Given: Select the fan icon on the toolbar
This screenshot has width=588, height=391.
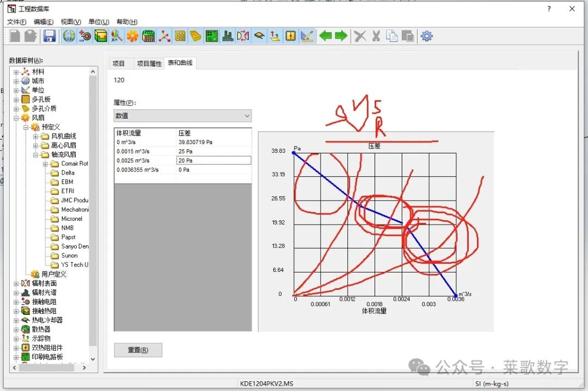Looking at the screenshot, I should pyautogui.click(x=131, y=36).
